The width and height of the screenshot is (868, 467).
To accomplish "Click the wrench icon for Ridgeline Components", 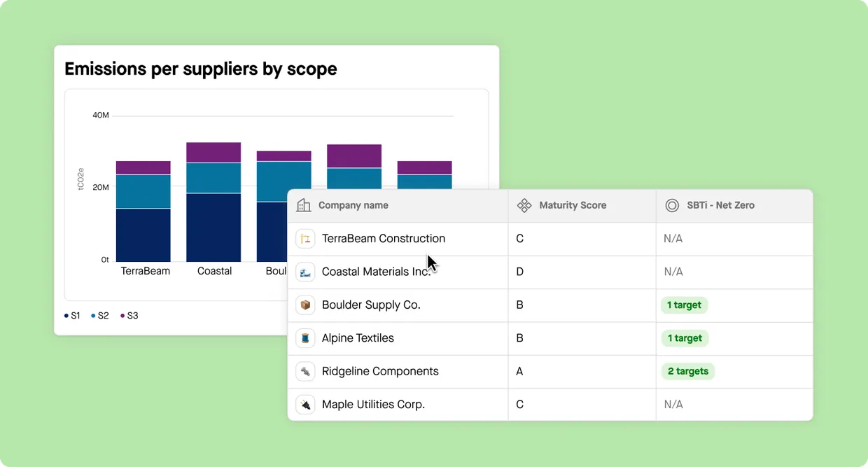I will [x=304, y=371].
